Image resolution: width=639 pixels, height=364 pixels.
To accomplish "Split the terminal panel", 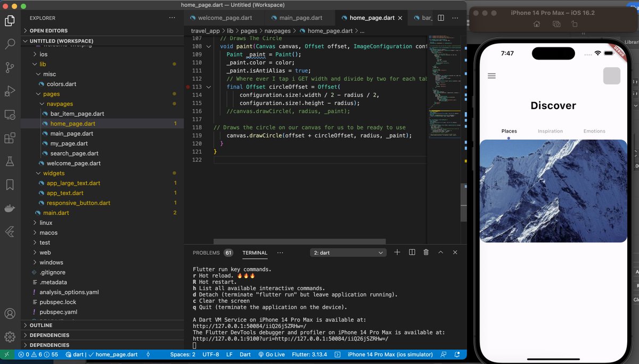I will [412, 252].
